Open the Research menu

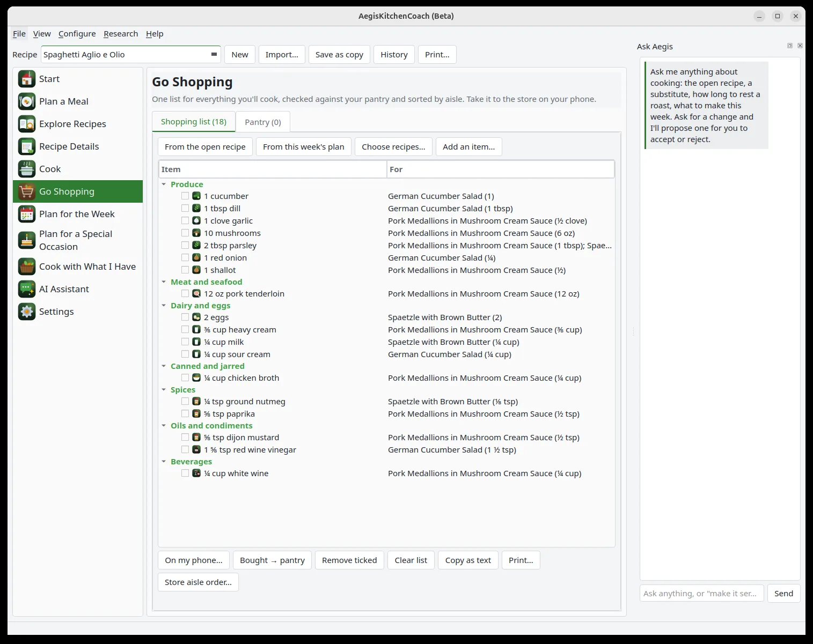(121, 34)
